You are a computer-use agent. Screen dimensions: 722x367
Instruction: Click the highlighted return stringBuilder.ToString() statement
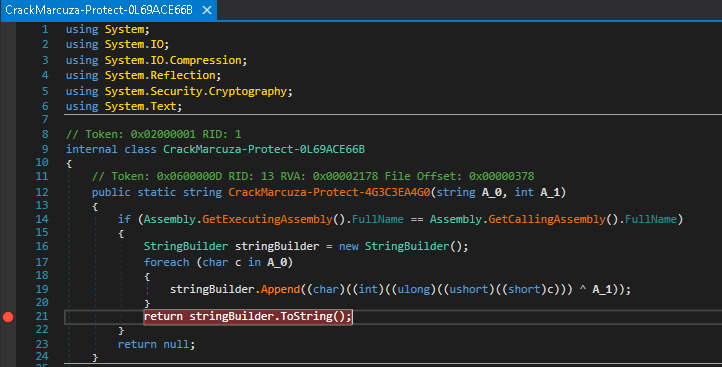(248, 316)
